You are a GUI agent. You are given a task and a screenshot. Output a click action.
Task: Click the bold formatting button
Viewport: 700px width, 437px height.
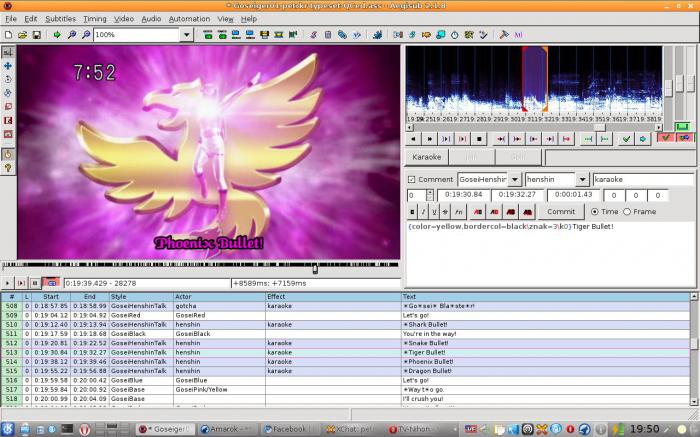click(x=412, y=212)
